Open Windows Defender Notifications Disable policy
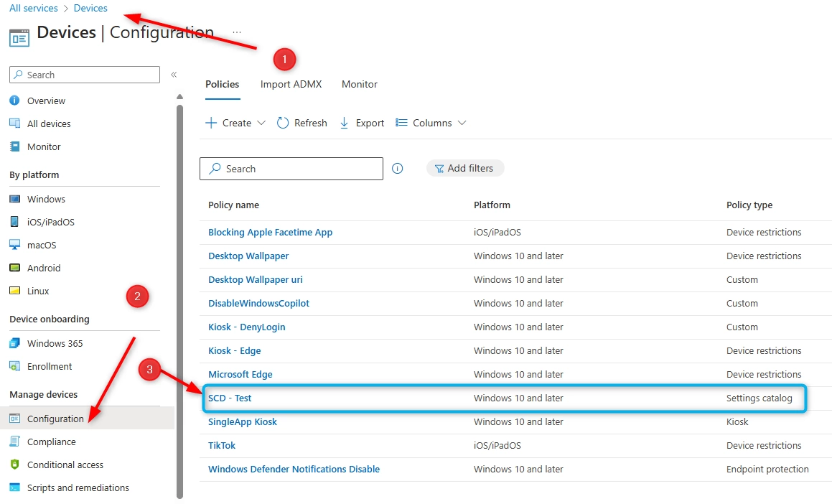Image resolution: width=832 pixels, height=504 pixels. pyautogui.click(x=294, y=469)
